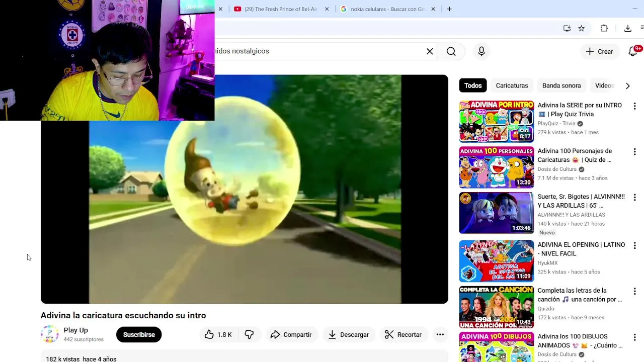Open Completa las letras de la canción thumbnail
This screenshot has width=644, height=362.
click(x=497, y=307)
